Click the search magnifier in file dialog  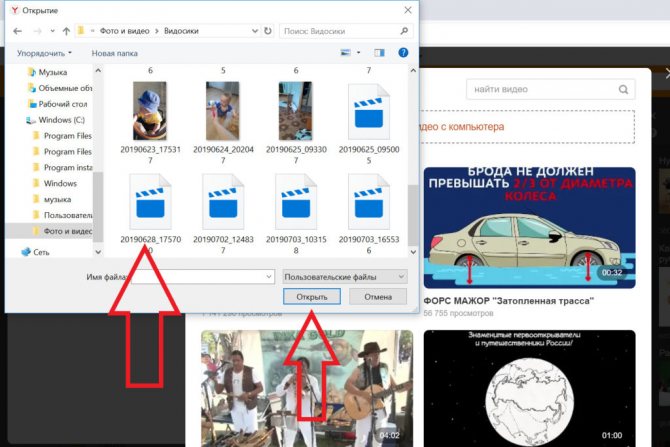pyautogui.click(x=404, y=31)
